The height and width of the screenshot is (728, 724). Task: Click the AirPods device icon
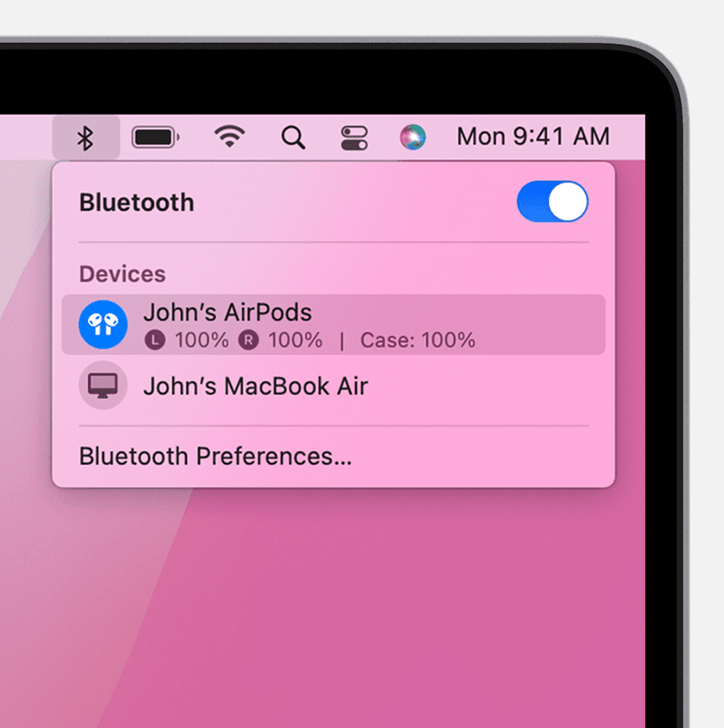tap(103, 324)
